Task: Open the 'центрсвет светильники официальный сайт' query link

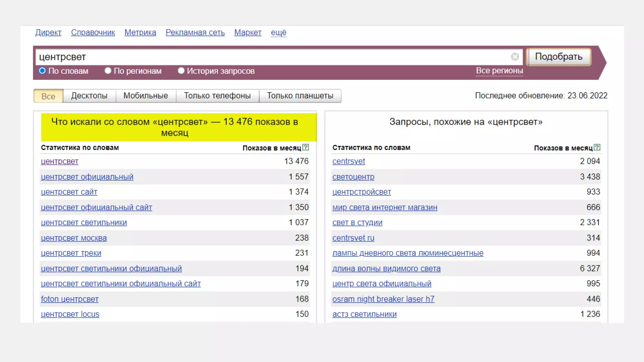Action: [121, 284]
